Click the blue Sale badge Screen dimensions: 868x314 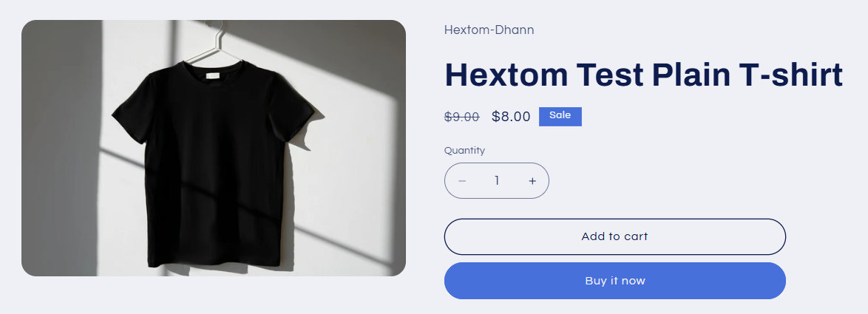tap(560, 117)
